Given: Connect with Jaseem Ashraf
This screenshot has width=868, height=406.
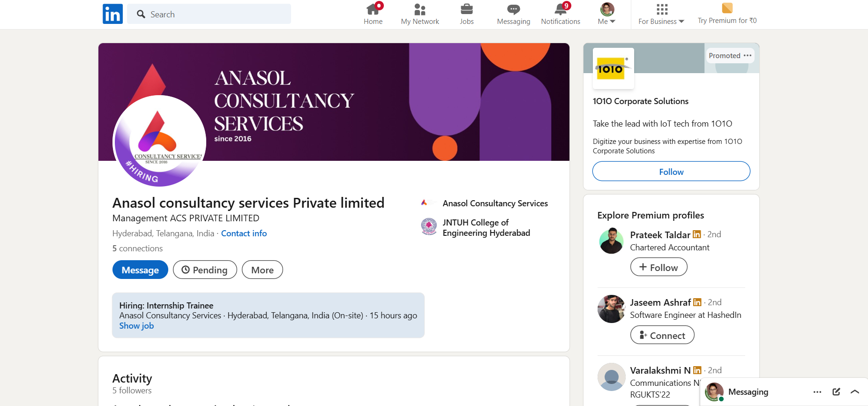Looking at the screenshot, I should (662, 336).
